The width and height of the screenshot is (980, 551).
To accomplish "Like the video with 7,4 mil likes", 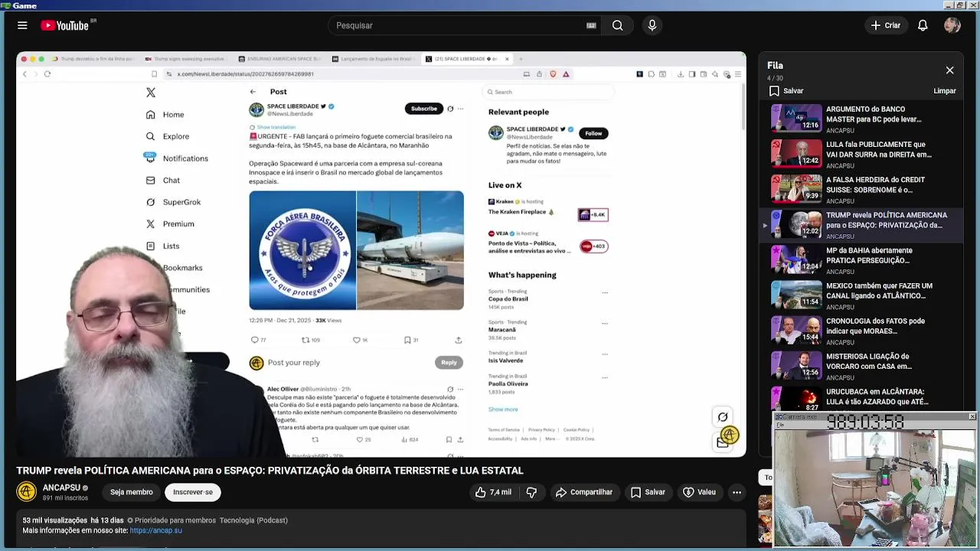I will tap(492, 492).
